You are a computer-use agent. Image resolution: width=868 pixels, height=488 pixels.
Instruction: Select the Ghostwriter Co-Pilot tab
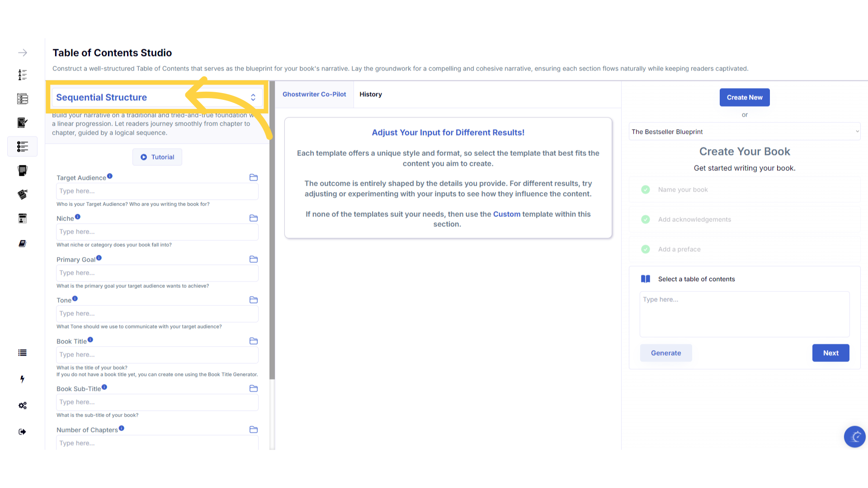tap(314, 94)
